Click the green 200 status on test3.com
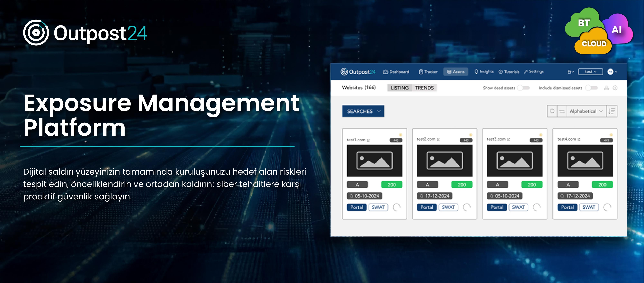644x283 pixels. click(532, 185)
